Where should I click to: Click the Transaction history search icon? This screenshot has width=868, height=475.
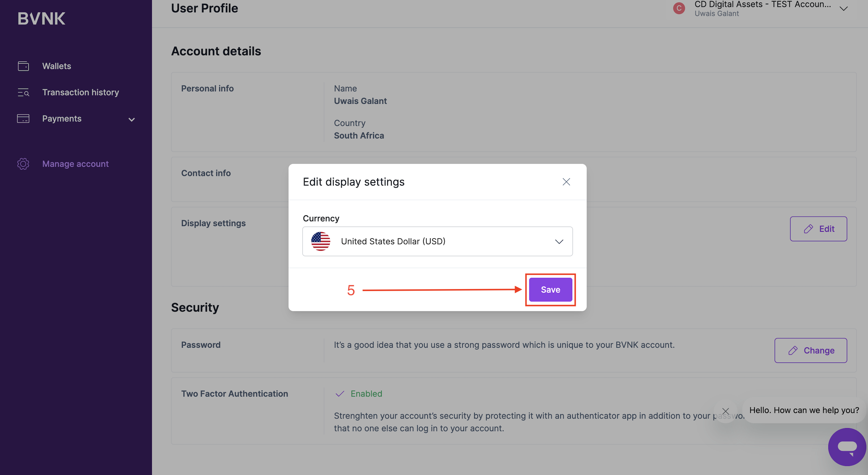pyautogui.click(x=23, y=92)
